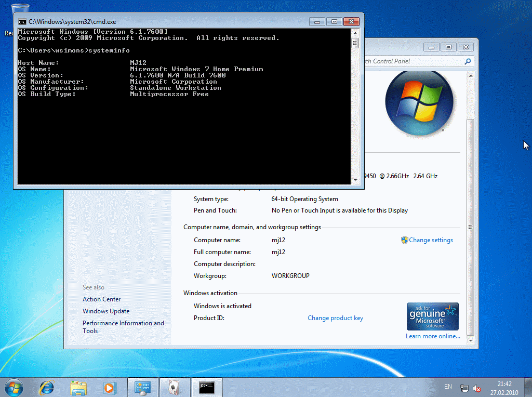Click the Change product key link
Screen dimensions: 532x397
pos(335,318)
